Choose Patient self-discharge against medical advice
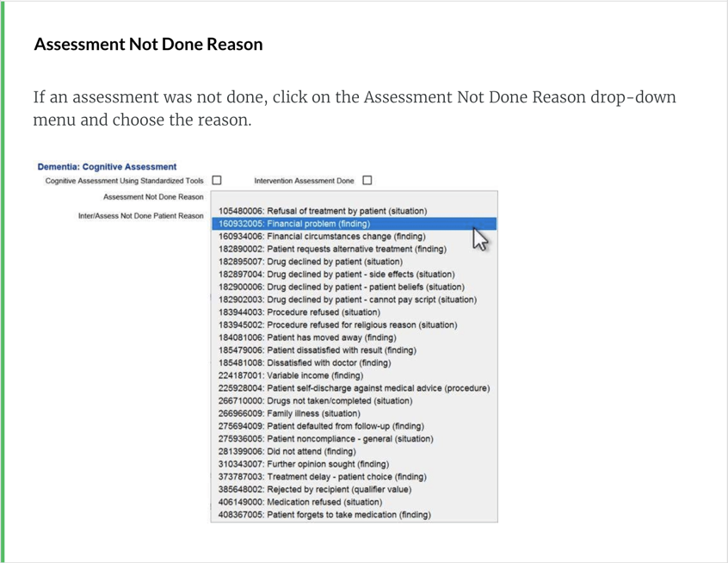 [x=354, y=388]
